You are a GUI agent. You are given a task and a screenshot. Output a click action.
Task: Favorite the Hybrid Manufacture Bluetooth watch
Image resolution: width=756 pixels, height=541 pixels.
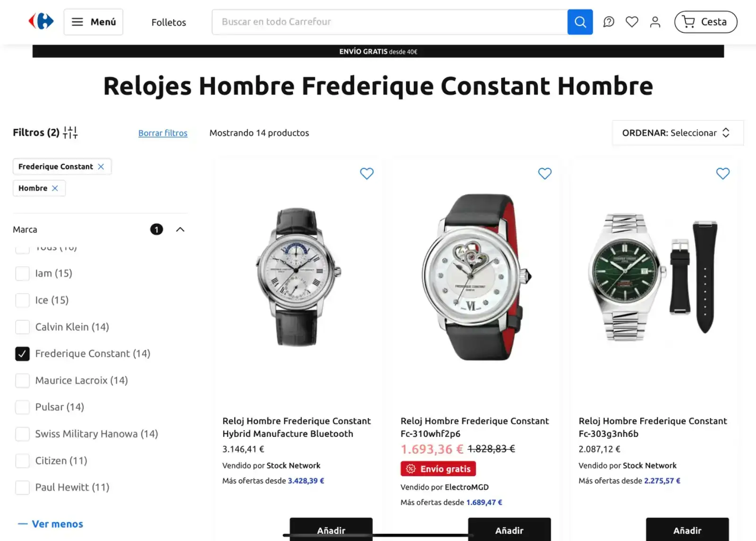coord(367,174)
